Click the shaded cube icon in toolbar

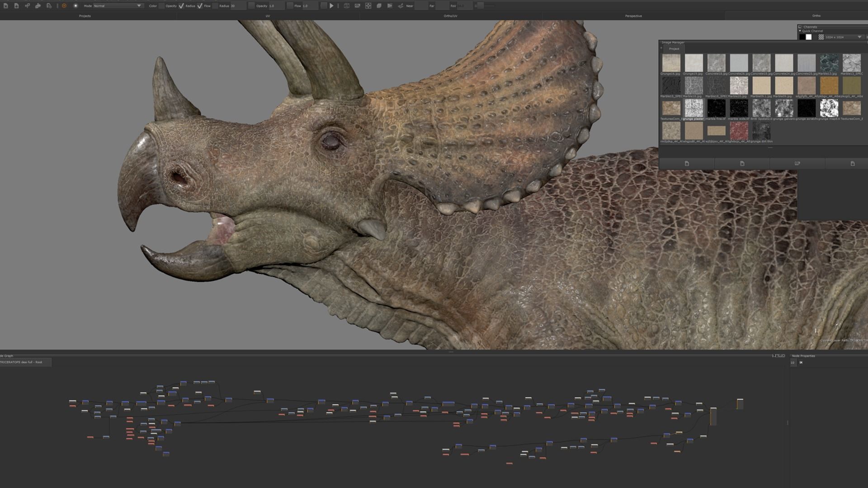coord(379,6)
